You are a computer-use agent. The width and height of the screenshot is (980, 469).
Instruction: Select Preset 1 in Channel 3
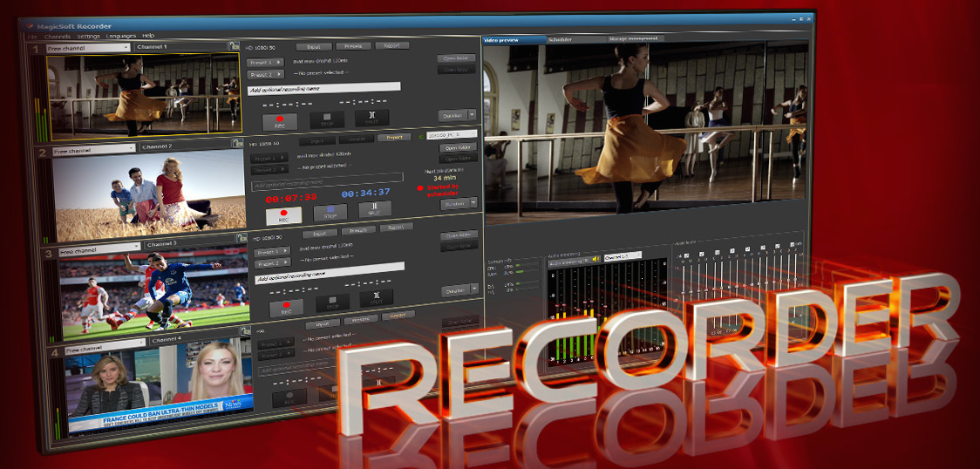[272, 252]
